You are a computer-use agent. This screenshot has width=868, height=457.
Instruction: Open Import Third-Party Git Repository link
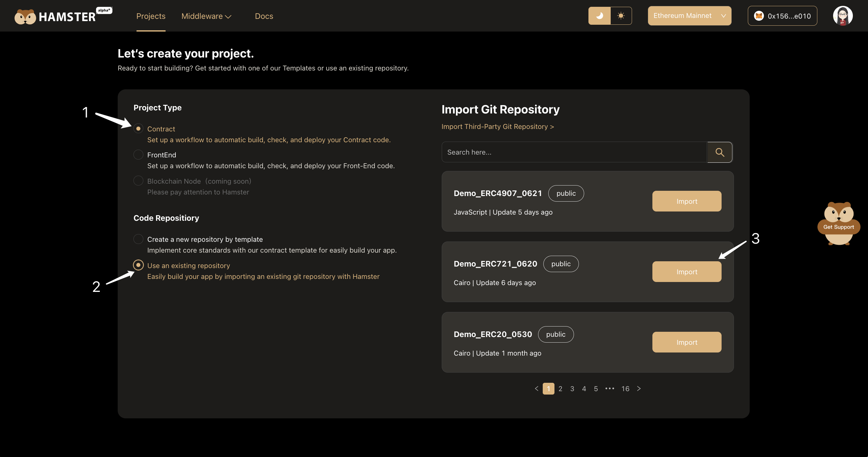pos(498,126)
